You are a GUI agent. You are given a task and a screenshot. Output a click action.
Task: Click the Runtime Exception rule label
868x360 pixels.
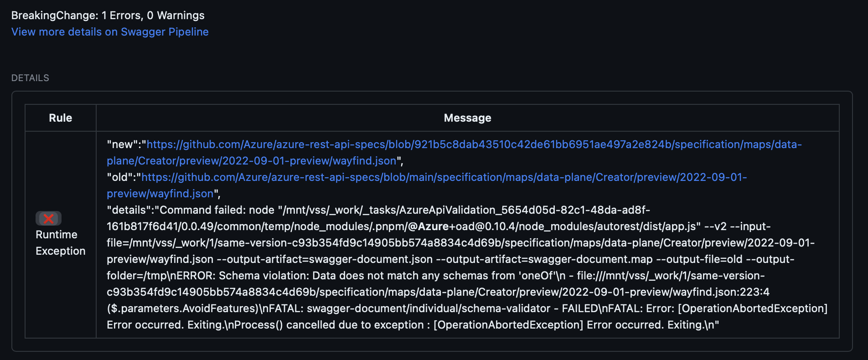coord(60,242)
